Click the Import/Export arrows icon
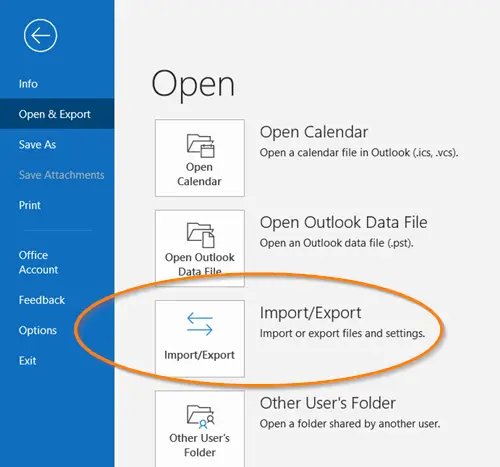This screenshot has width=500, height=467. pos(200,324)
